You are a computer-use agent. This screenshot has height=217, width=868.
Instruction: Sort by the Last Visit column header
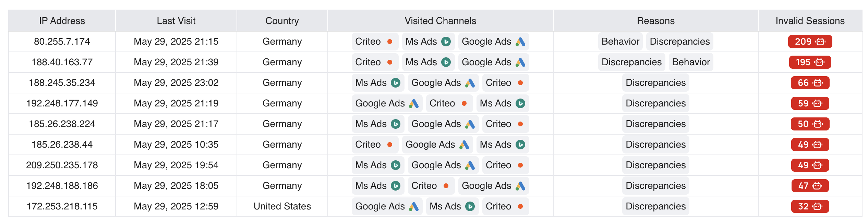(176, 21)
